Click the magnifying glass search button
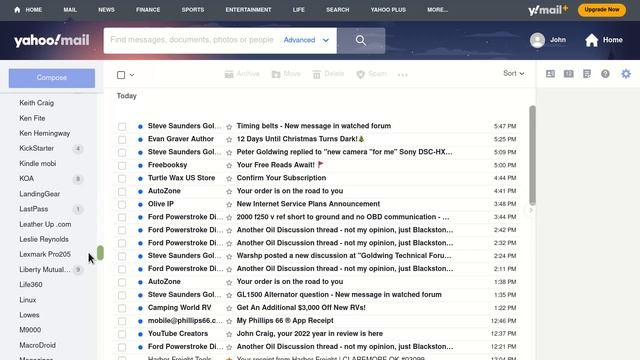The height and width of the screenshot is (360, 640). [x=361, y=40]
